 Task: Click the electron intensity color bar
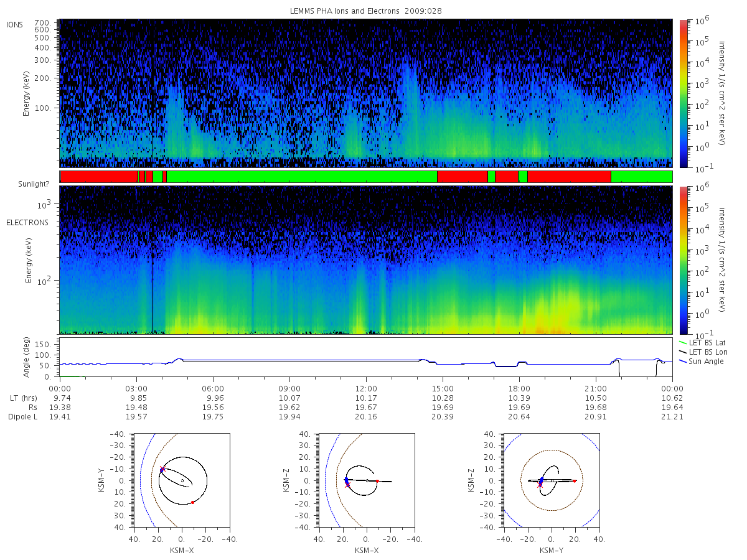[x=682, y=259]
